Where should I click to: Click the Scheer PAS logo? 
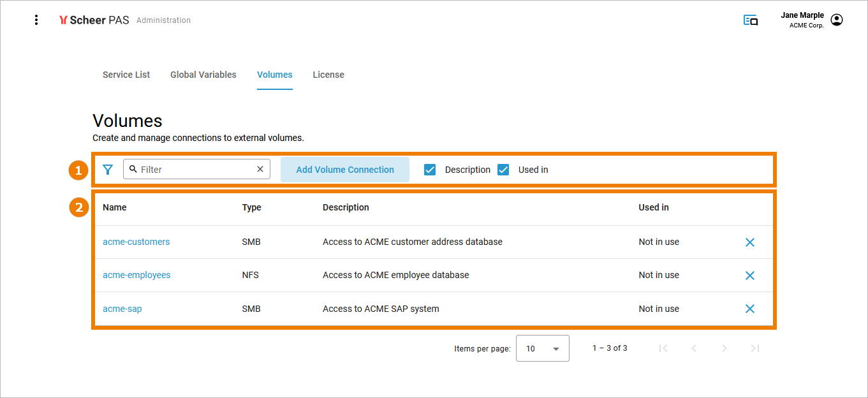[x=94, y=20]
